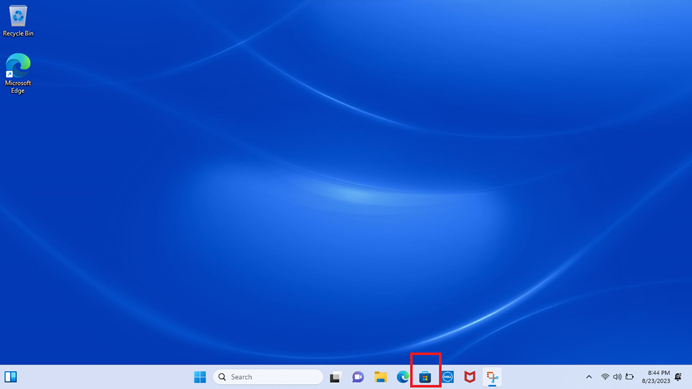Screen dimensions: 692x389
Task: Click the taskbar Search box
Action: pyautogui.click(x=268, y=377)
